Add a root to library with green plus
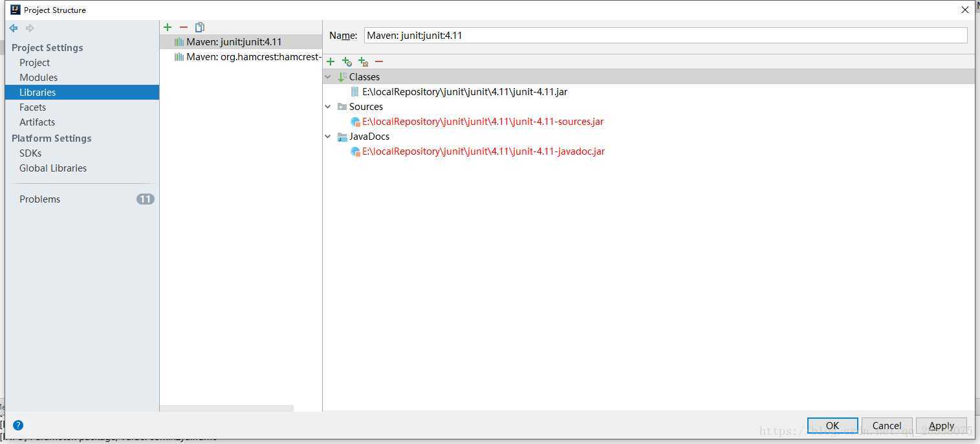This screenshot has height=444, width=980. click(331, 61)
